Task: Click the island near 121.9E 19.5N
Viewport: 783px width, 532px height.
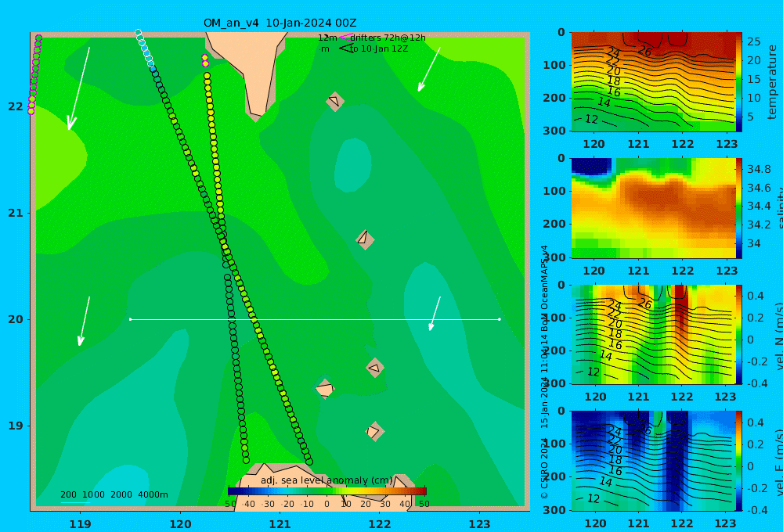Action: [374, 368]
